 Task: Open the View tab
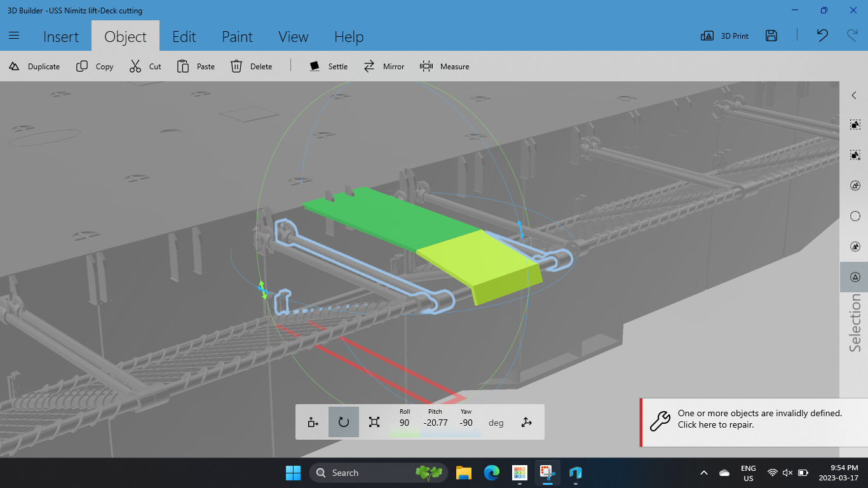[x=294, y=37]
